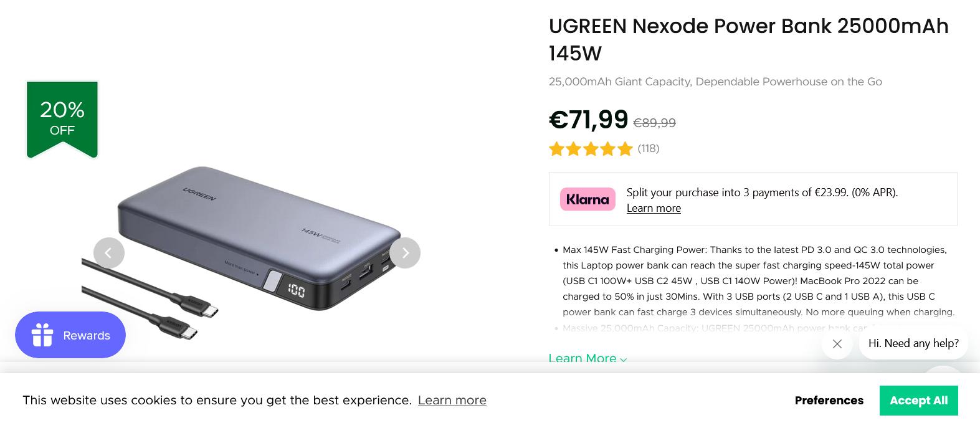Screen dimensions: 980x428
Task: Click the five-star rating icons
Action: click(x=591, y=149)
